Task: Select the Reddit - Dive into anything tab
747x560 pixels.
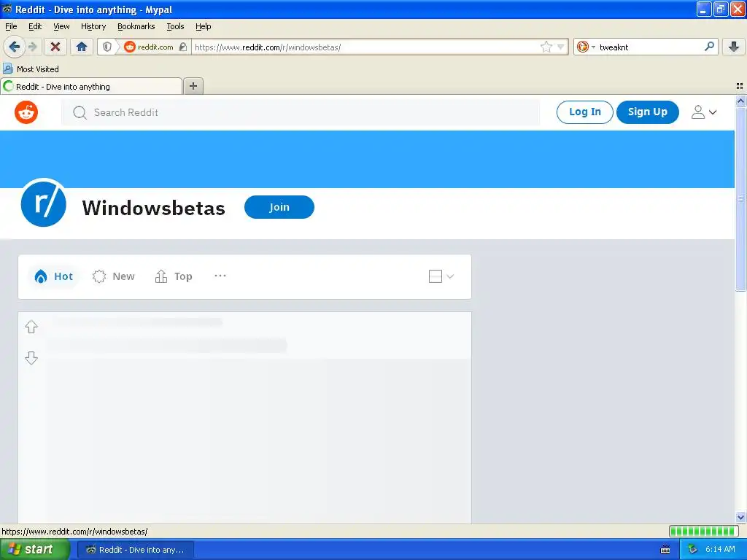Action: pyautogui.click(x=91, y=86)
